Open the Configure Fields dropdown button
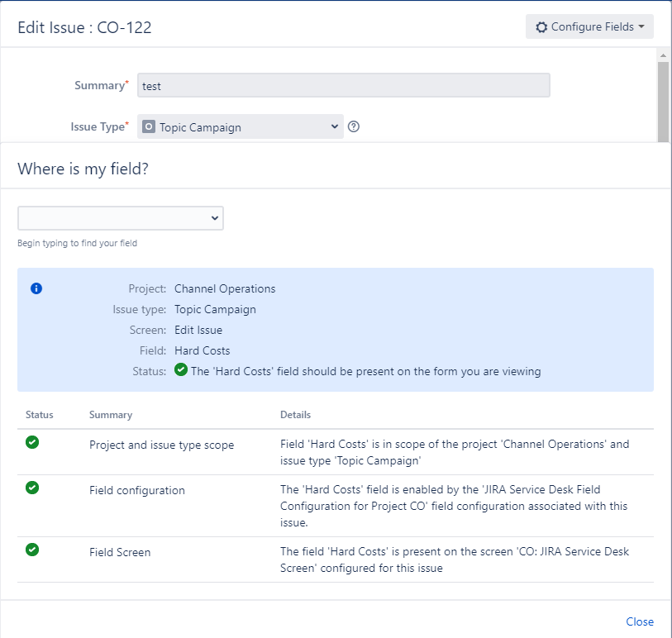 coord(589,26)
